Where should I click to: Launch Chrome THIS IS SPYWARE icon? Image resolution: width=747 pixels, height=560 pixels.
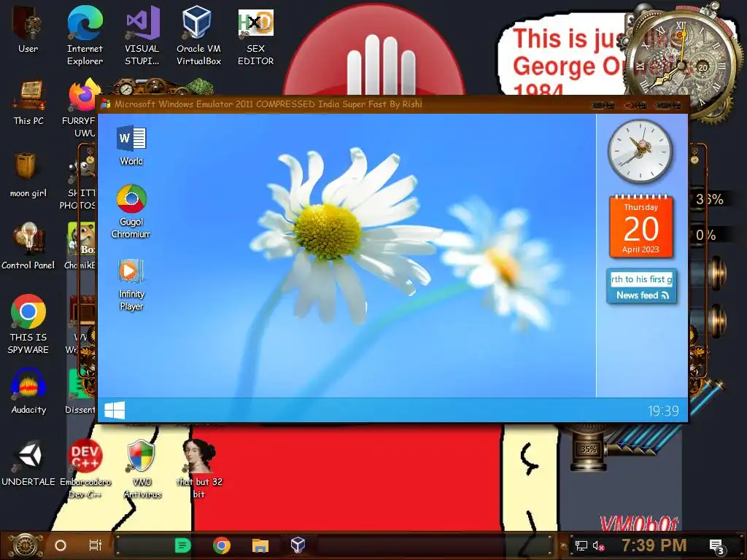pyautogui.click(x=28, y=324)
